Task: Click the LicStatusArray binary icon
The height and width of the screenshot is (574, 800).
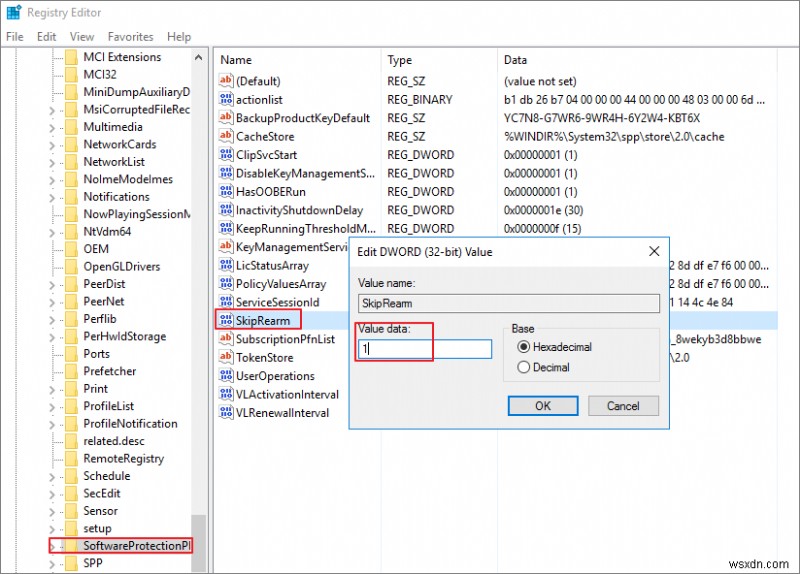Action: click(226, 265)
